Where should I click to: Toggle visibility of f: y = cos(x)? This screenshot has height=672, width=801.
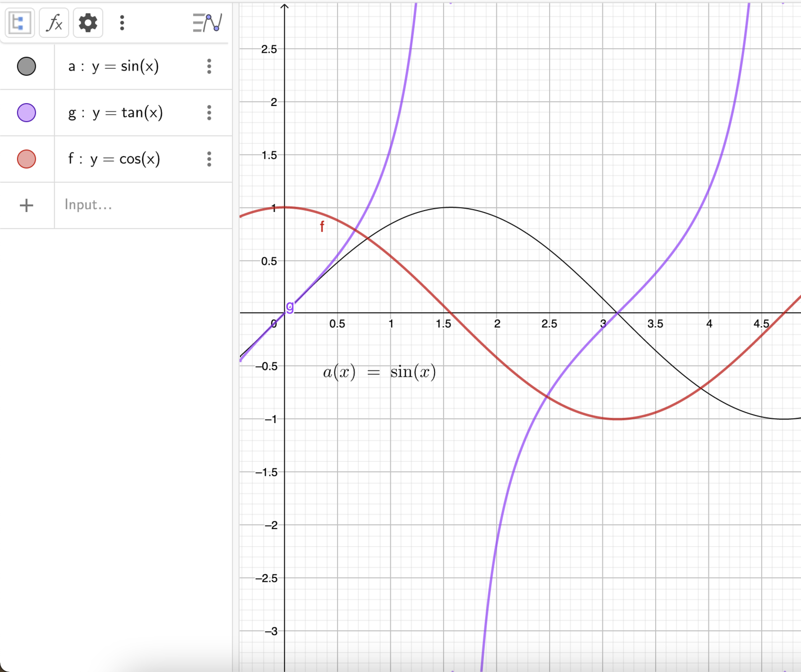[x=26, y=159]
